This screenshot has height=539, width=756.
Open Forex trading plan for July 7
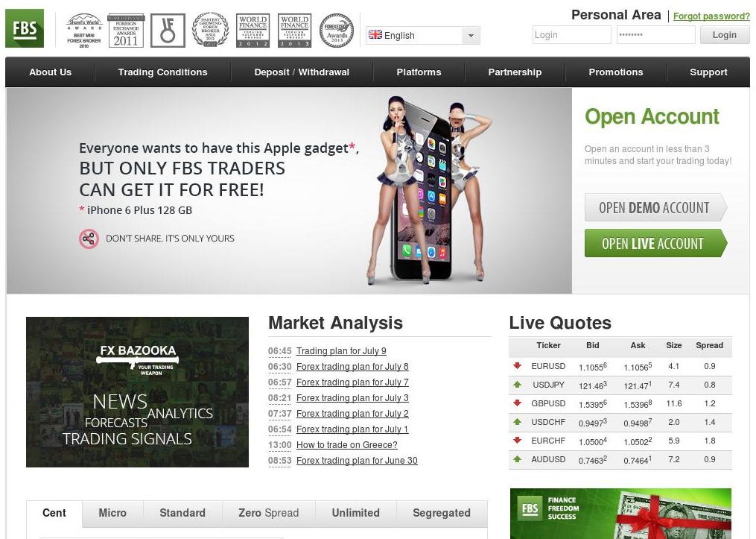(352, 382)
